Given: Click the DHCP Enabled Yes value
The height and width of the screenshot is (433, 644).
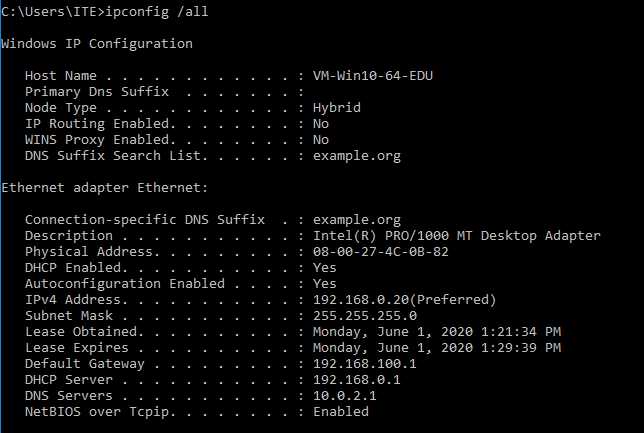Looking at the screenshot, I should 324,268.
